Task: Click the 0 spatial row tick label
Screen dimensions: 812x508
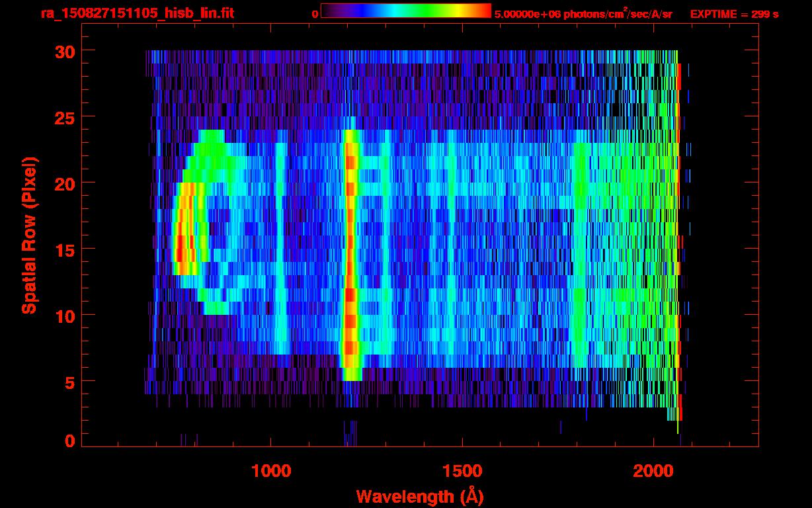Action: [70, 441]
